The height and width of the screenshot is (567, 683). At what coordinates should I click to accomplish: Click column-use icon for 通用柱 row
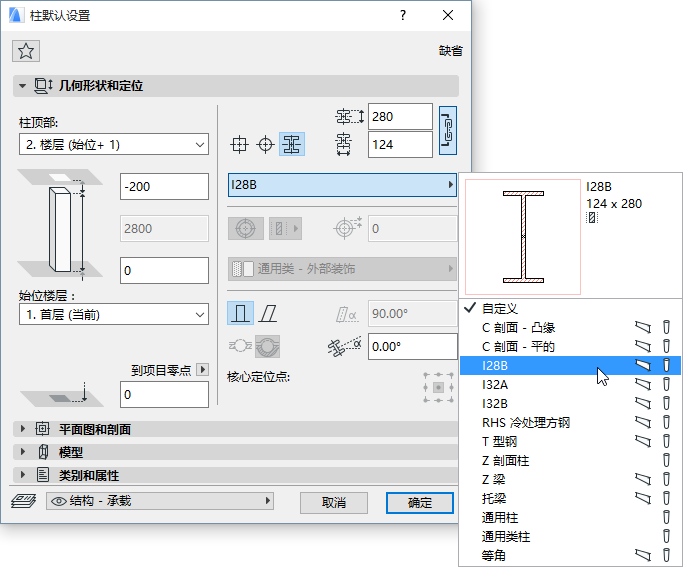(x=666, y=517)
